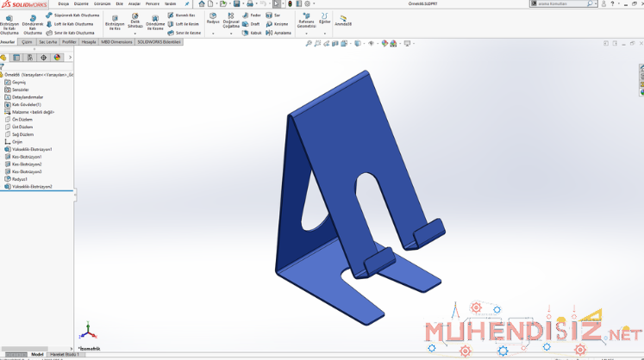The height and width of the screenshot is (360, 644).
Task: Expand more manager tabs with chevron arrow
Action: tap(70, 58)
